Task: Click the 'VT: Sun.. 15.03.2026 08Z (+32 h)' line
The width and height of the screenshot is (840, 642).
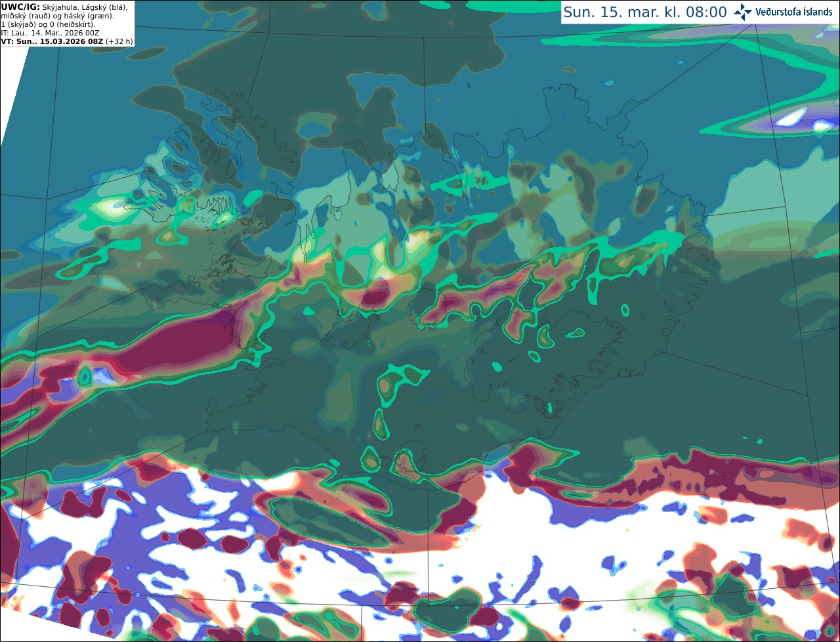Action: pyautogui.click(x=67, y=41)
